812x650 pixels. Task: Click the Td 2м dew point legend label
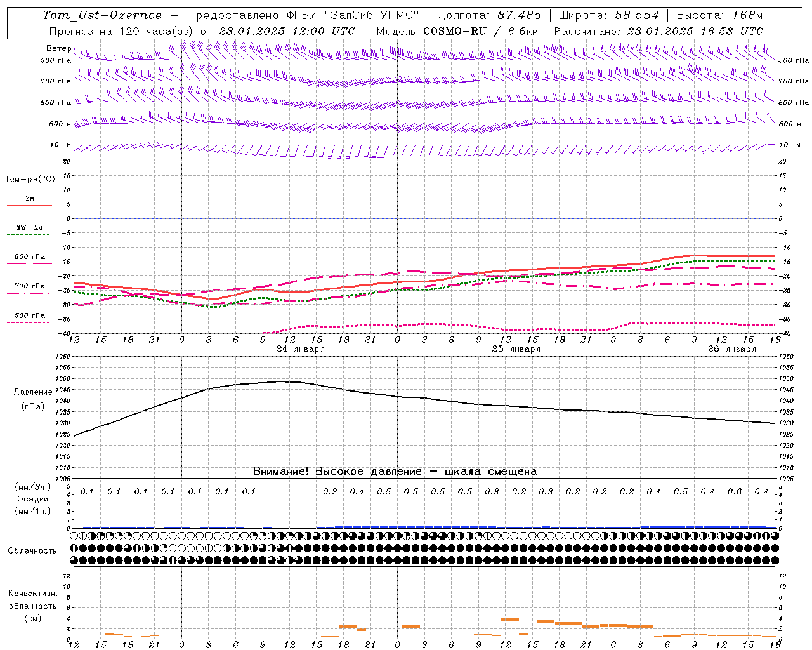[x=30, y=227]
